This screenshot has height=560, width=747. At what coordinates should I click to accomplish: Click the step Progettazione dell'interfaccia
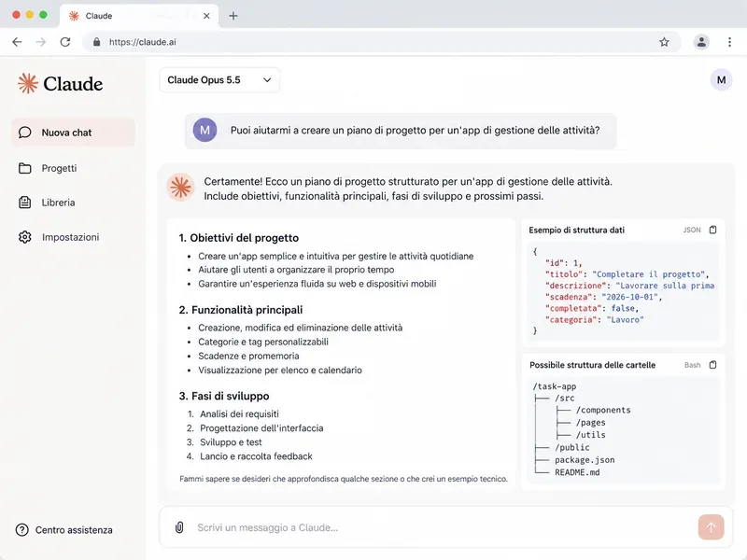tap(261, 428)
